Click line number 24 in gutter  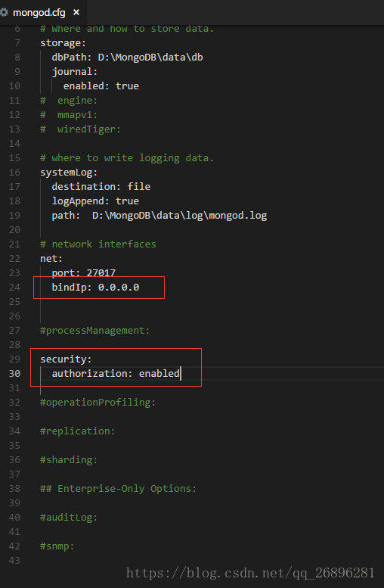(x=14, y=288)
